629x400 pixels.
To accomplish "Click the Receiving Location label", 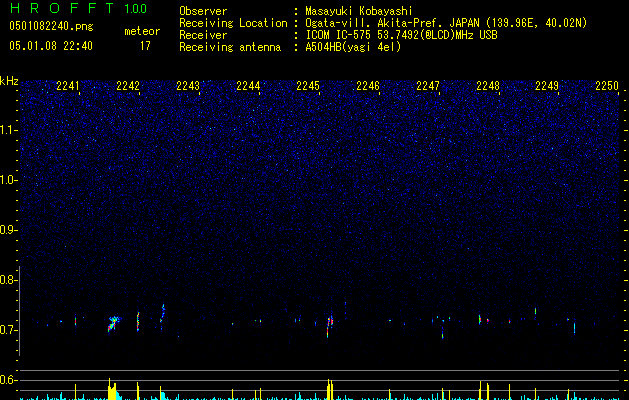I will point(233,23).
